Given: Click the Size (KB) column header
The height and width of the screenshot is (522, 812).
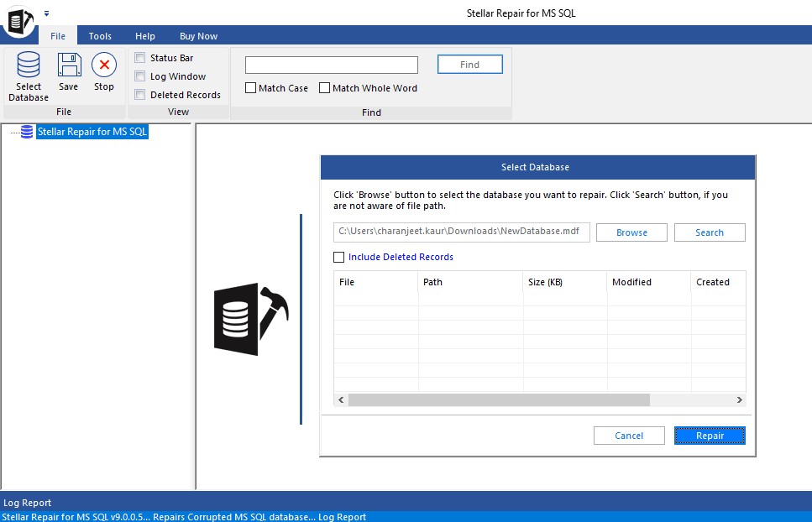Looking at the screenshot, I should click(544, 282).
